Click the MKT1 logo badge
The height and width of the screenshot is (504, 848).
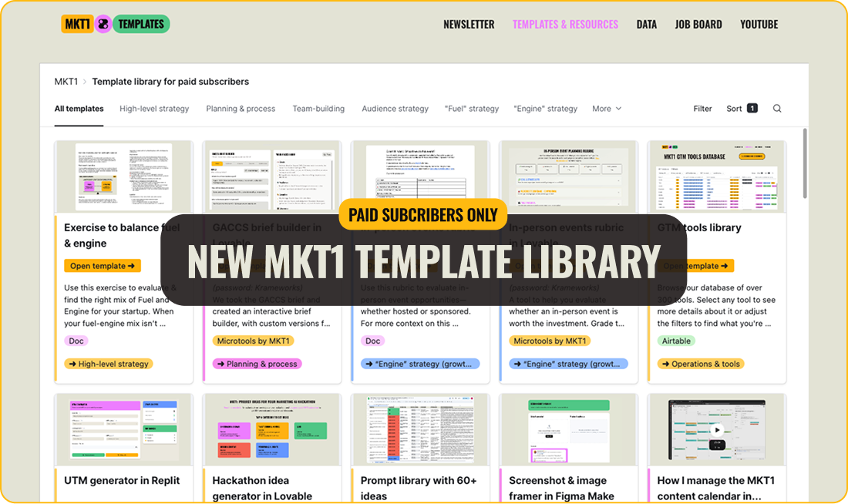tap(78, 24)
